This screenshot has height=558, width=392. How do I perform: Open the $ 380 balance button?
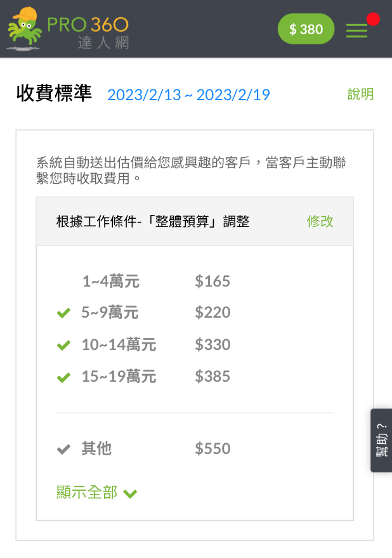point(306,29)
